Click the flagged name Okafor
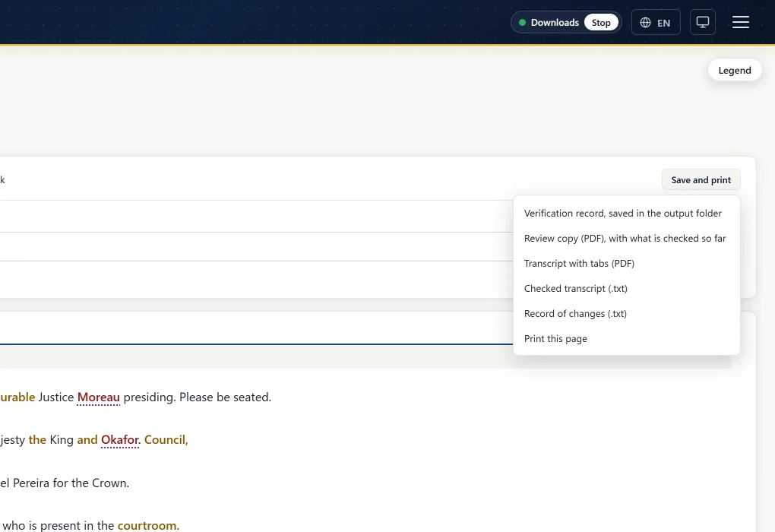 pos(120,439)
